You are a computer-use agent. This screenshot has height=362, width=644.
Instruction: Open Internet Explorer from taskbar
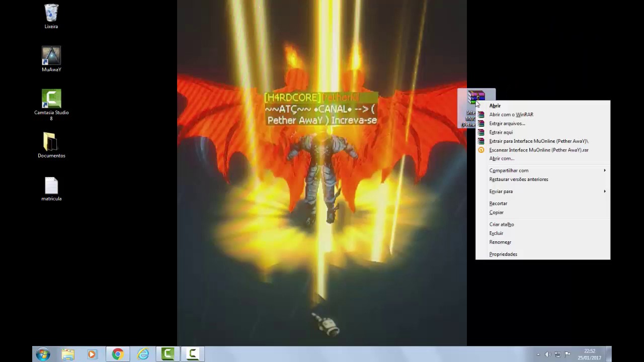click(x=143, y=354)
